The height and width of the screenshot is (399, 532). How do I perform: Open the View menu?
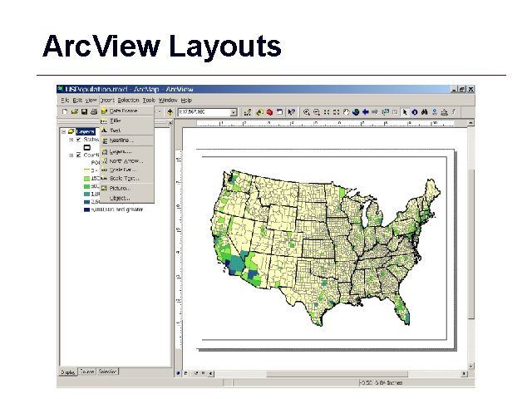91,100
